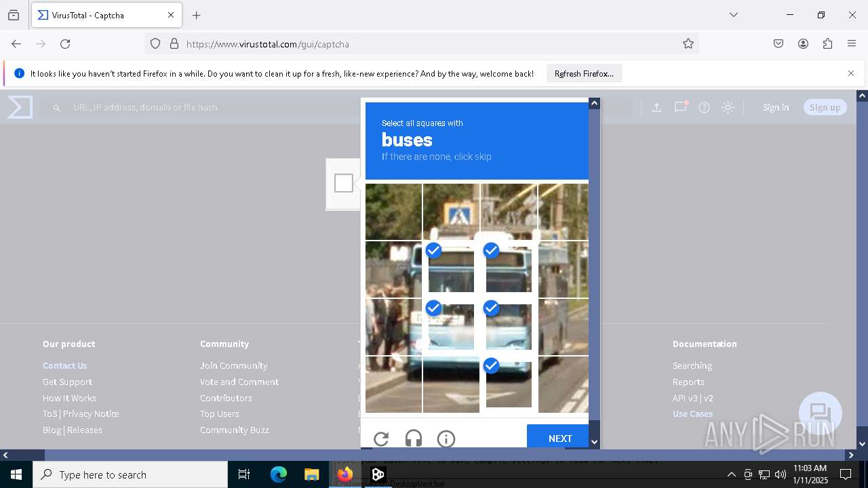Uncheck the selected tile showing road under bus
868x488 pixels.
(509, 384)
